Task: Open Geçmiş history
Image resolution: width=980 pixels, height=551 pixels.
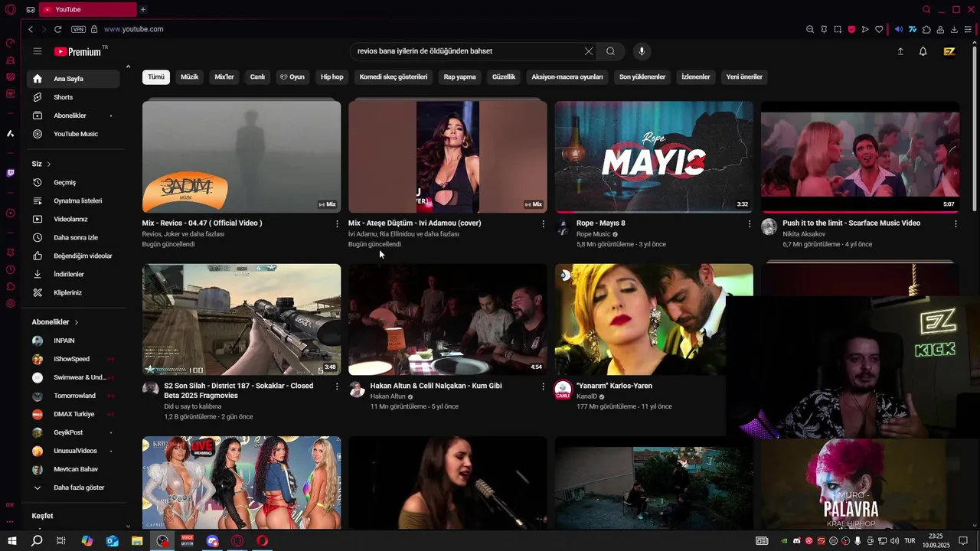Action: pyautogui.click(x=73, y=182)
